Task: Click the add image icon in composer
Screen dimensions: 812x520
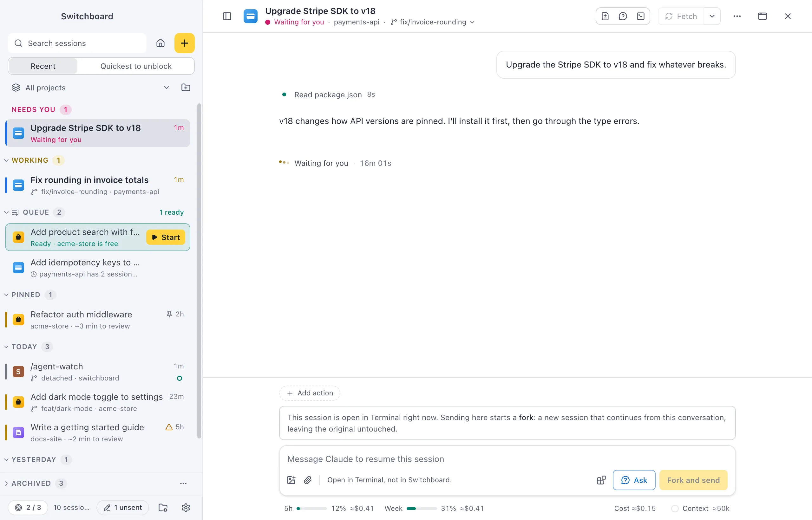Action: [291, 480]
